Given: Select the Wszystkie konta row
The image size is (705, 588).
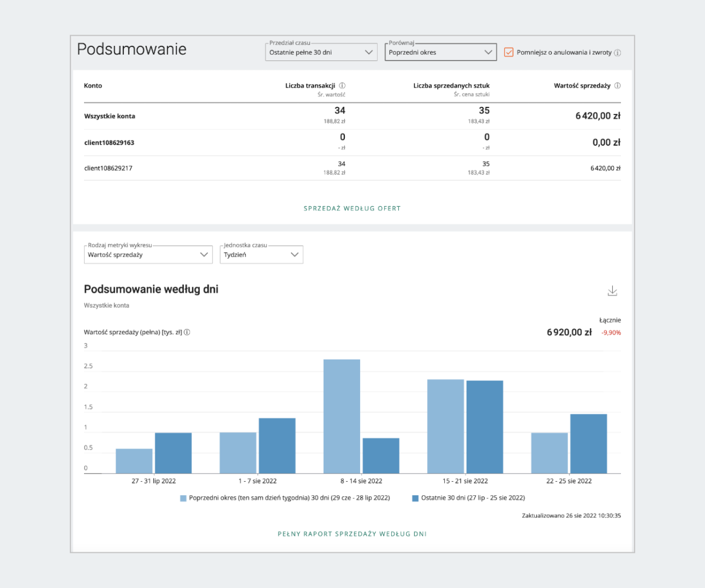Looking at the screenshot, I should (x=109, y=116).
